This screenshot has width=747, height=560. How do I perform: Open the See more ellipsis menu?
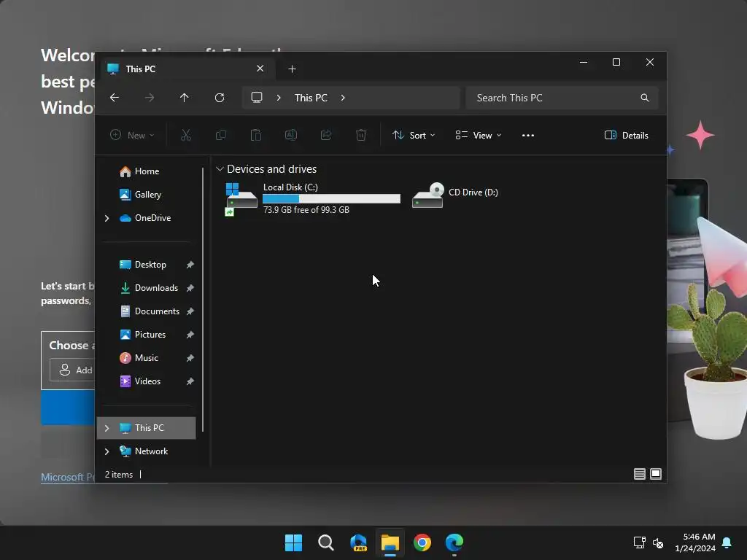[528, 135]
